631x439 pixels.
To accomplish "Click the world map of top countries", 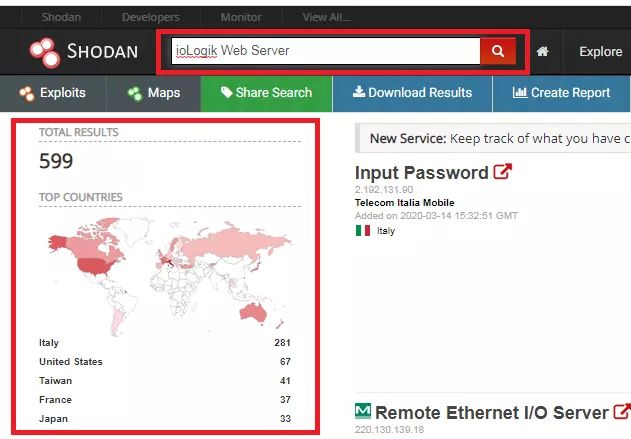I will tap(170, 276).
